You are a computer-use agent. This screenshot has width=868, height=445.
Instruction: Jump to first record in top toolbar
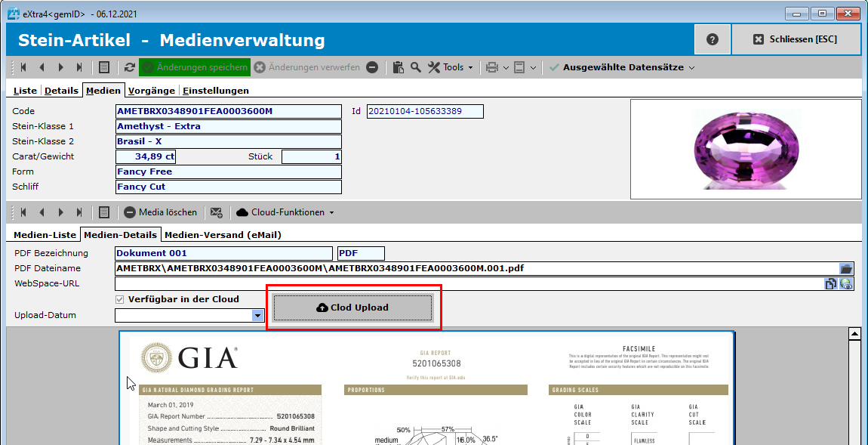23,67
